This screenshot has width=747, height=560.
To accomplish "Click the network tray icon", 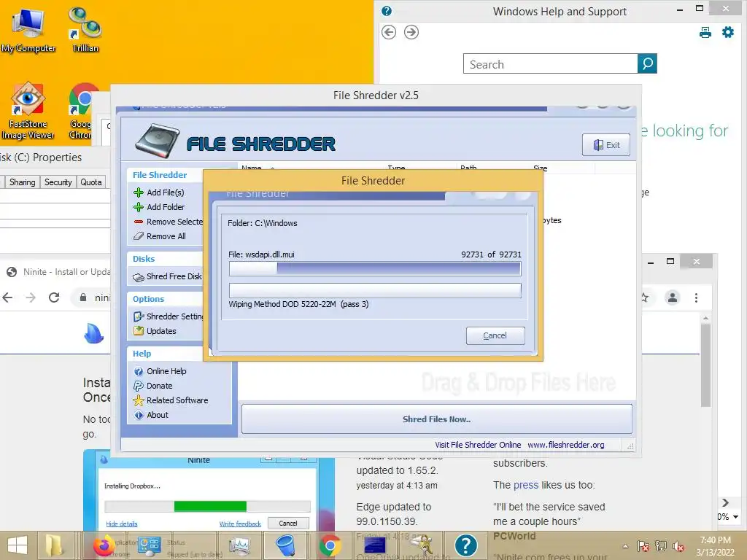I will tap(661, 546).
